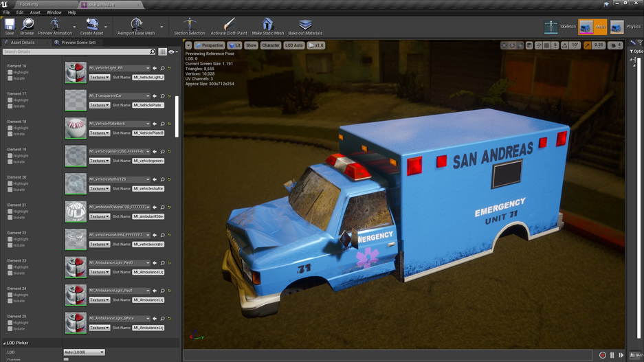Viewport: 644px width, 362px height.
Task: Enable Highlight for Element 16
Action: click(x=10, y=73)
